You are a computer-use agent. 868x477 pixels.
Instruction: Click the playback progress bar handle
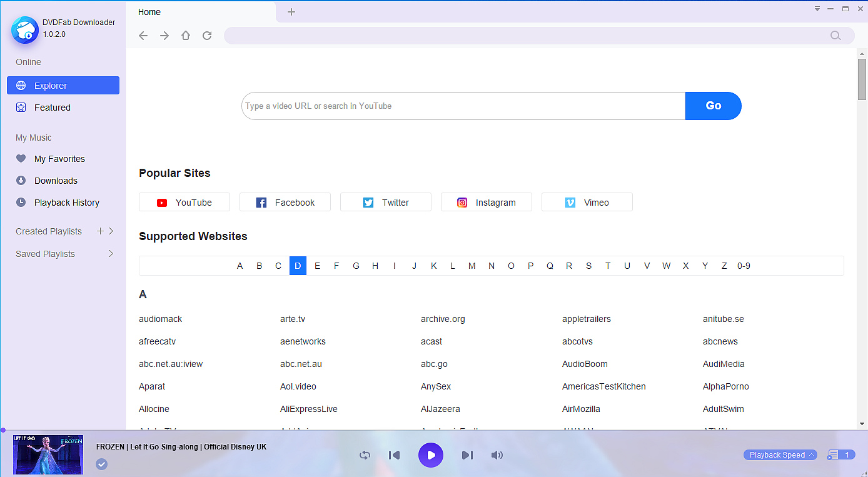coord(3,430)
